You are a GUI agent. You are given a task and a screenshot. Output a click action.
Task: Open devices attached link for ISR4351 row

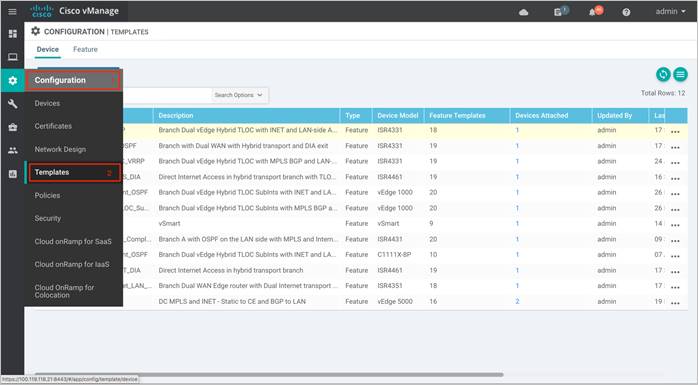[x=517, y=286]
